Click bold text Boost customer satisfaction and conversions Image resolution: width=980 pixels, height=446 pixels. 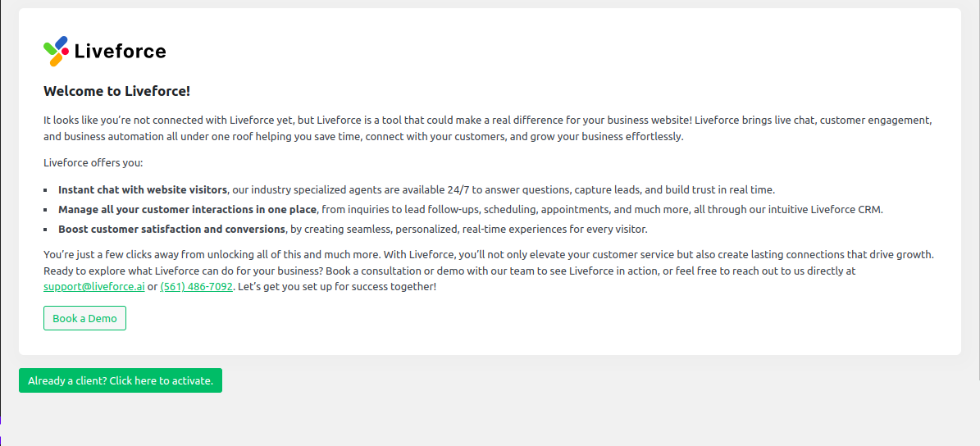(x=172, y=230)
